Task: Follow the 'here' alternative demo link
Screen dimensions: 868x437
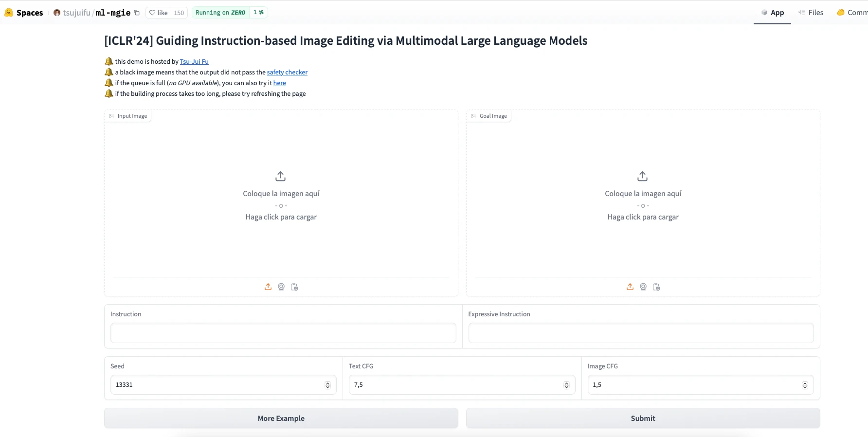Action: coord(279,83)
